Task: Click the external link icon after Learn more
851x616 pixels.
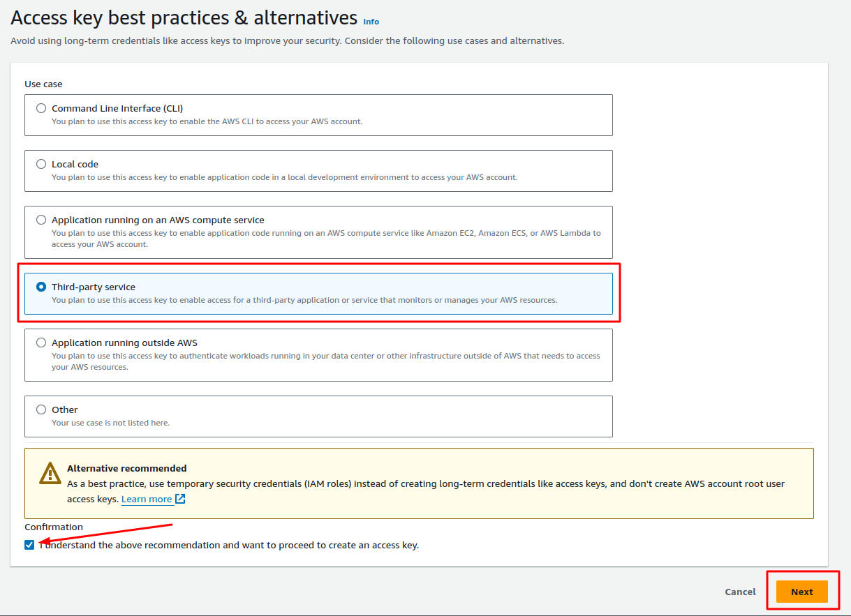Action: [x=180, y=499]
